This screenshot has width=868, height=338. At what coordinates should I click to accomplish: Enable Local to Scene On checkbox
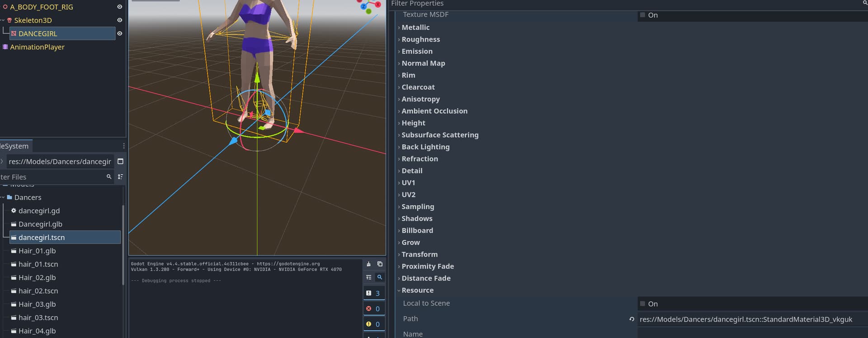[642, 304]
